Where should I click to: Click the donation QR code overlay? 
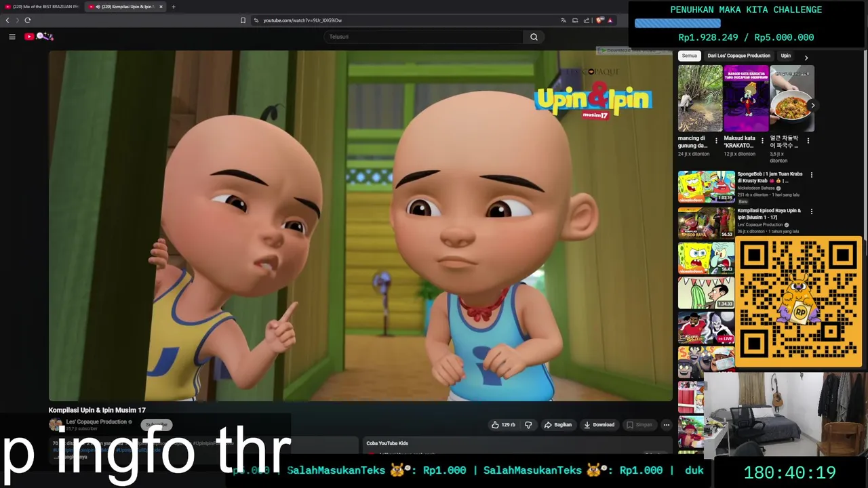(799, 302)
